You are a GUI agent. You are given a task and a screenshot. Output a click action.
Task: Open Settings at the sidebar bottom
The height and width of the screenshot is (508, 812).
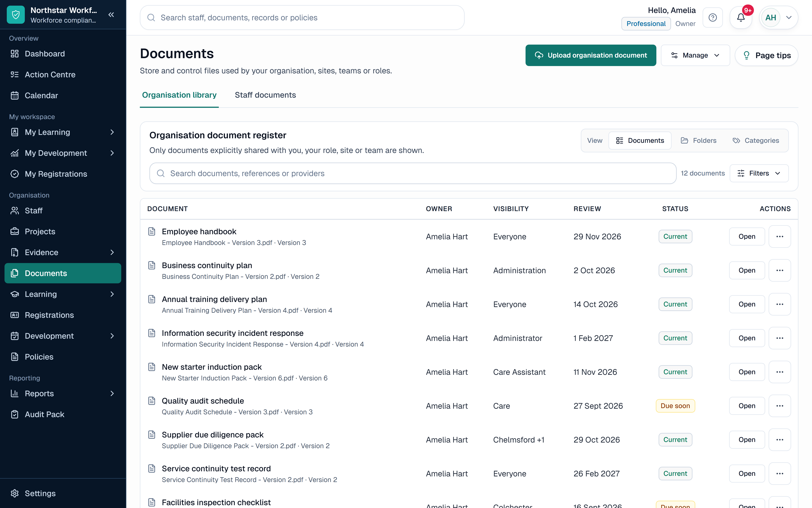(63, 493)
